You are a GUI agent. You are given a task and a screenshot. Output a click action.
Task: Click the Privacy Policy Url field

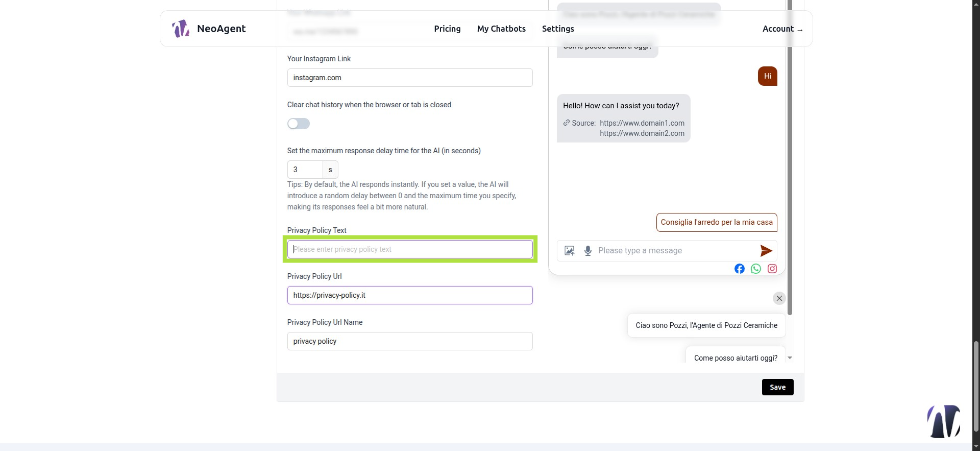click(x=410, y=295)
